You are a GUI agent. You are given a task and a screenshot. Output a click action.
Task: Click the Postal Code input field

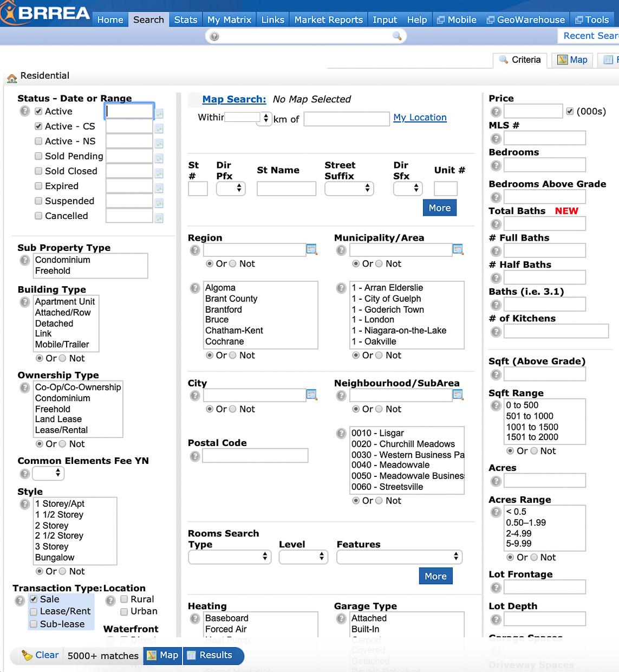click(x=255, y=456)
